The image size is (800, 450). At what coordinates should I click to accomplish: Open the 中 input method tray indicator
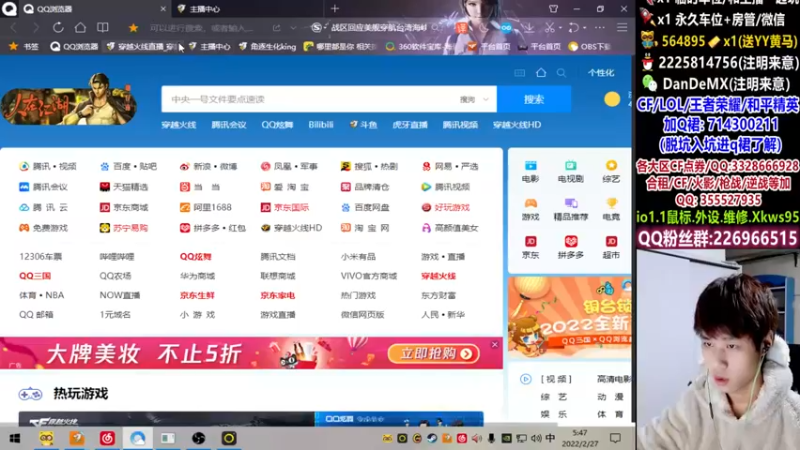pos(550,438)
